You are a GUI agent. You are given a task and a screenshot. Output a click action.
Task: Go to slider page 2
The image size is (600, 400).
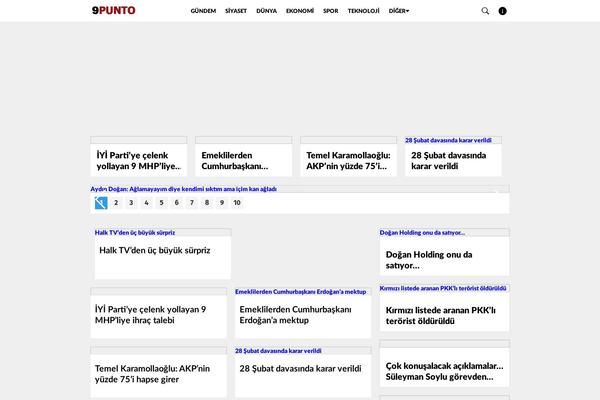(116, 203)
